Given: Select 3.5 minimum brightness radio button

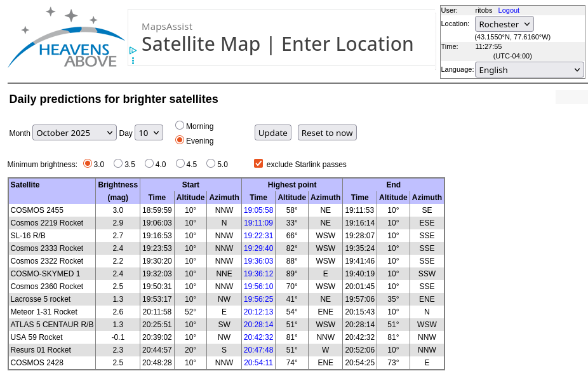Looking at the screenshot, I should point(118,163).
